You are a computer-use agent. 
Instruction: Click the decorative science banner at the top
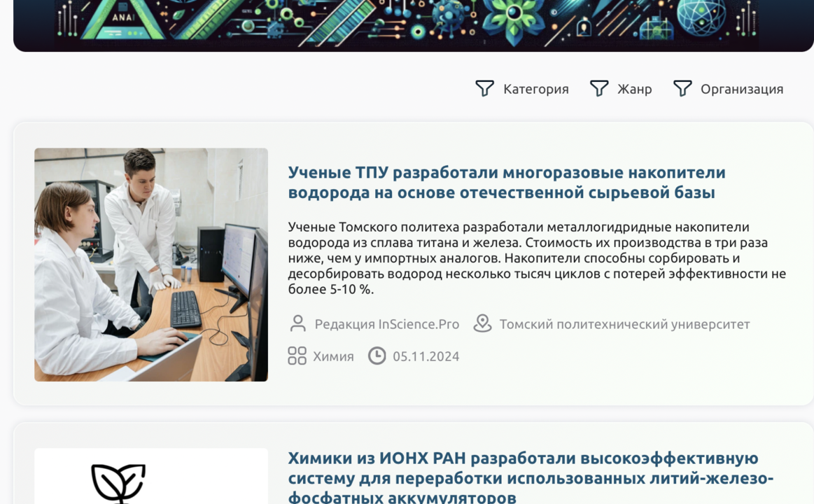click(x=407, y=24)
